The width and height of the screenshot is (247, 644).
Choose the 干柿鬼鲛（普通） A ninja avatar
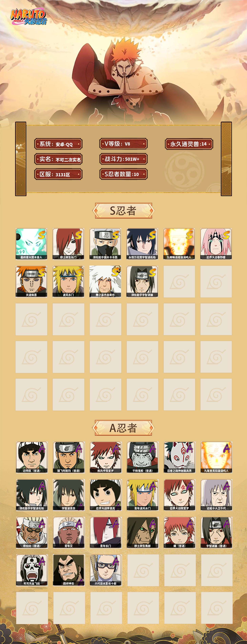[142, 457]
